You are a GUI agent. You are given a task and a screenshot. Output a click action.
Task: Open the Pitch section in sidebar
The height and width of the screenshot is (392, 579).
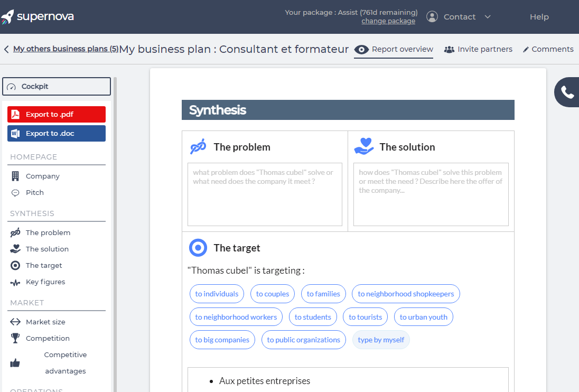pyautogui.click(x=35, y=193)
